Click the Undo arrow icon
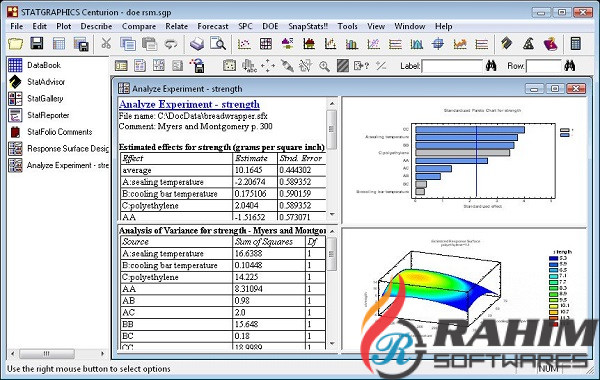Image resolution: width=600 pixels, height=380 pixels. 171,44
